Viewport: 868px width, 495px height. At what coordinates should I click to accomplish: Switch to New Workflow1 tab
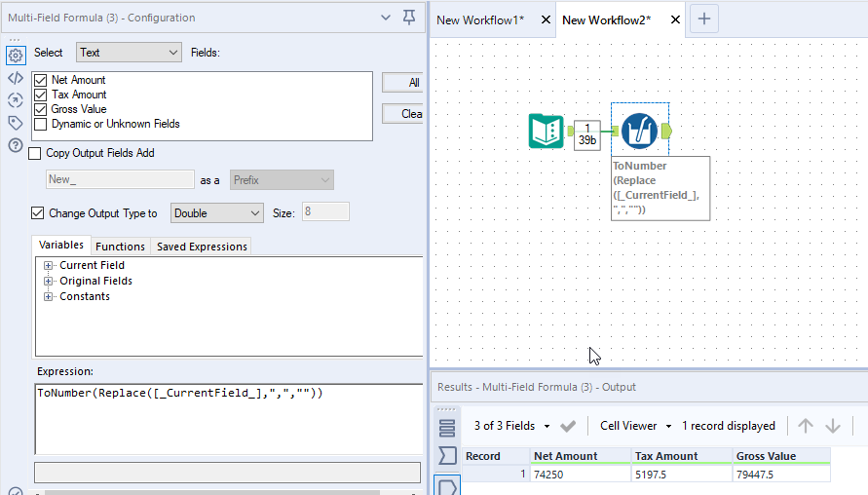(x=480, y=20)
